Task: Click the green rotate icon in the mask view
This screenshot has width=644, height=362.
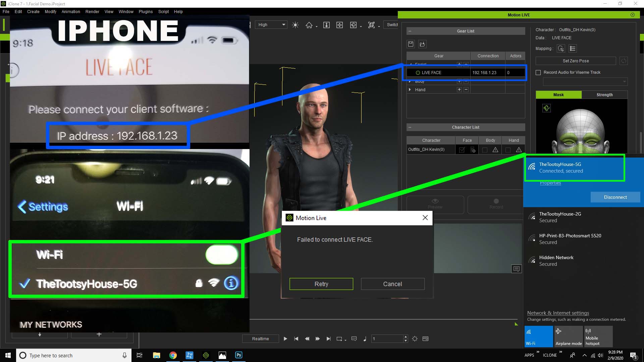Action: [x=546, y=108]
